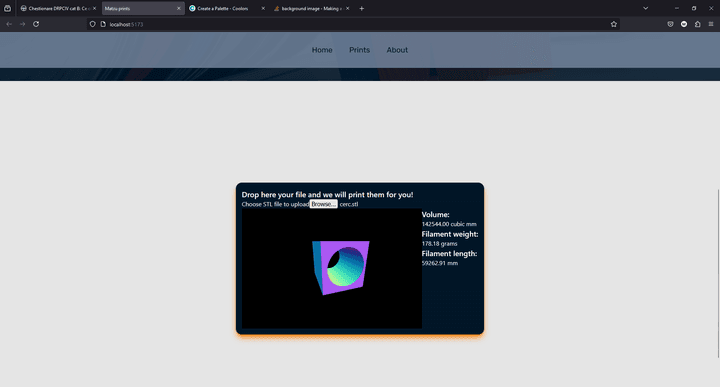Open a new tab with the plus icon
720x387 pixels.
361,8
